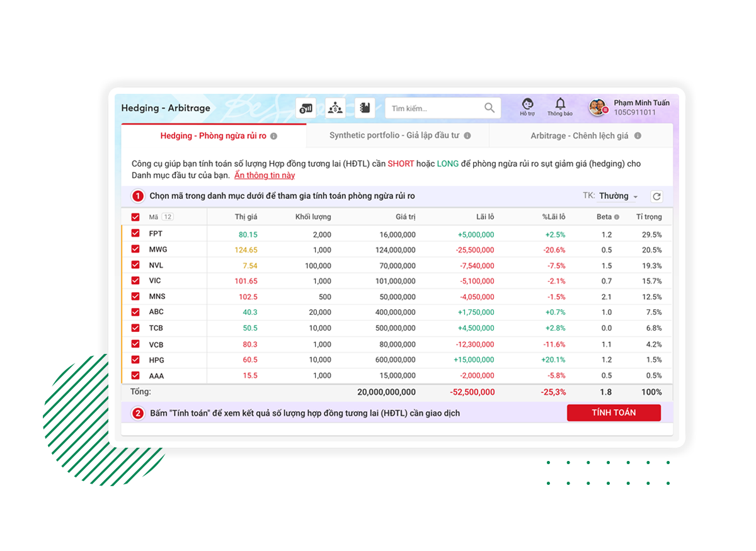Uncheck the FPT stock checkbox
The image size is (756, 551).
tap(135, 234)
